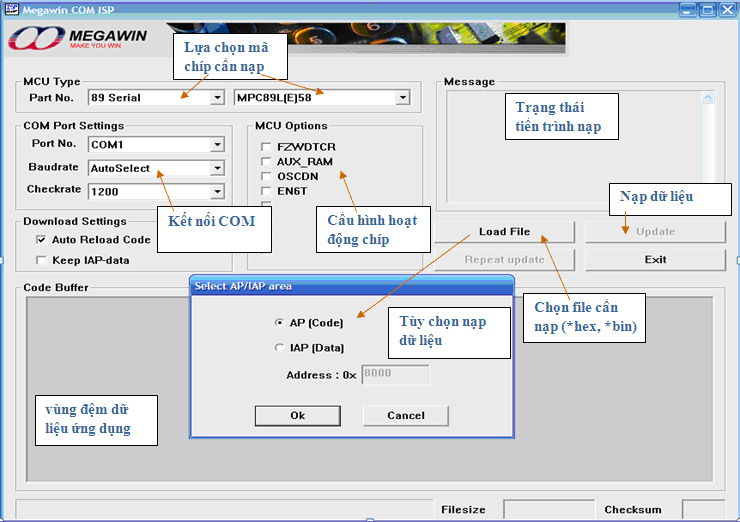Viewport: 740px width, 522px height.
Task: Click Ok in Select AP/IAP area dialog
Action: pos(298,416)
